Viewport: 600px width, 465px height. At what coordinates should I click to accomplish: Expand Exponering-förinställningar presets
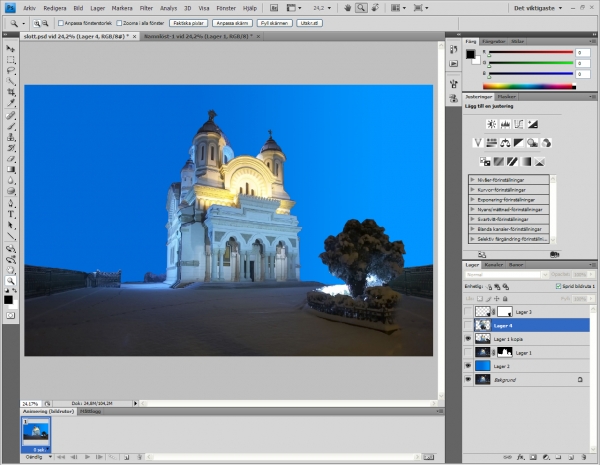click(473, 199)
